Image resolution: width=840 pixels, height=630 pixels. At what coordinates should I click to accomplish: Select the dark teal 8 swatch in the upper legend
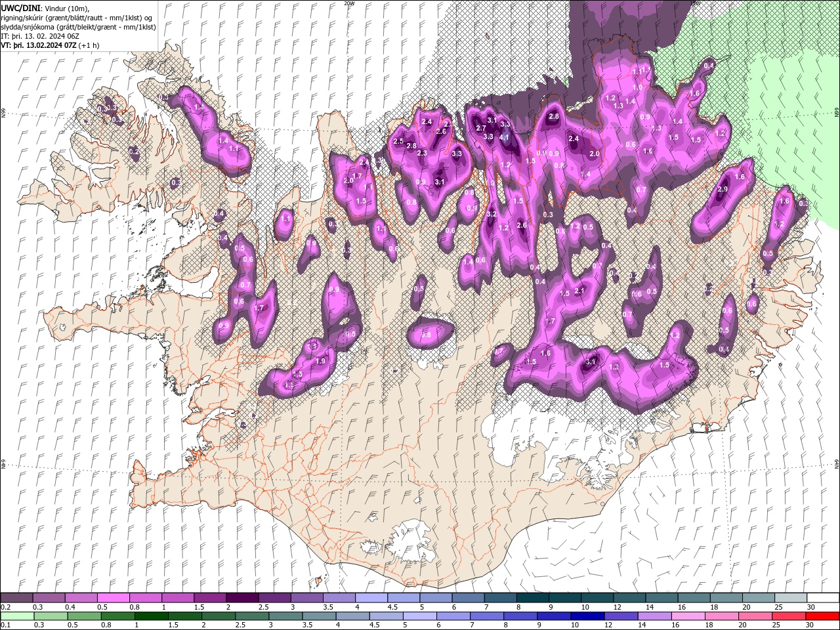[533, 598]
